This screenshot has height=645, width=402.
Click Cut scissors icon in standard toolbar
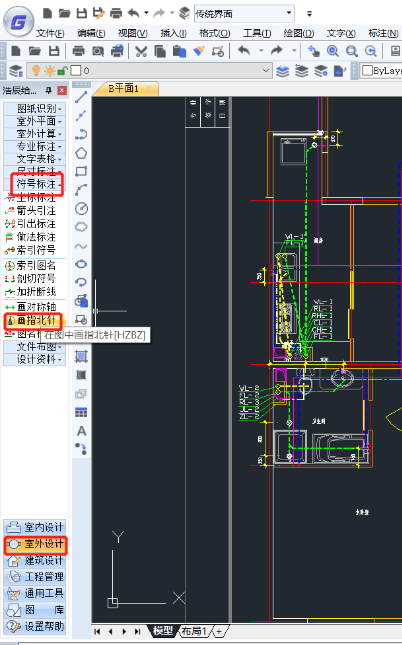[141, 51]
